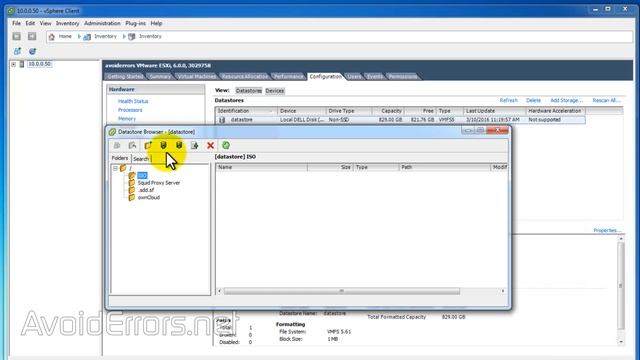Open the Processors hardware link
Image resolution: width=640 pixels, height=360 pixels.
pos(130,110)
